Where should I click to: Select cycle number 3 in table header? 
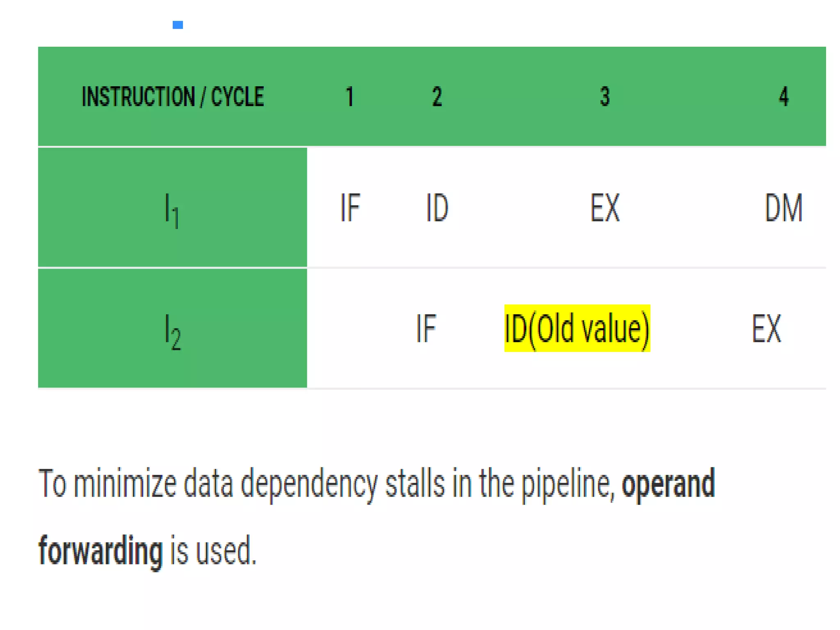coord(605,97)
